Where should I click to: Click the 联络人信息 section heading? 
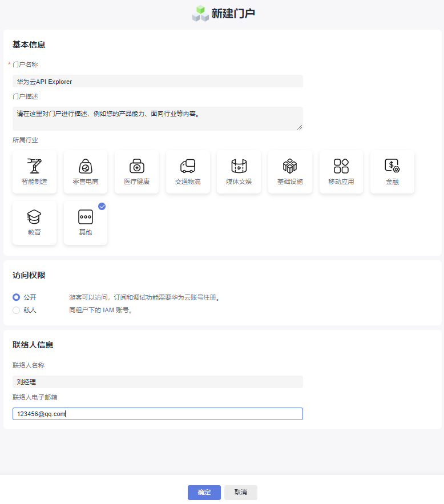pos(33,345)
